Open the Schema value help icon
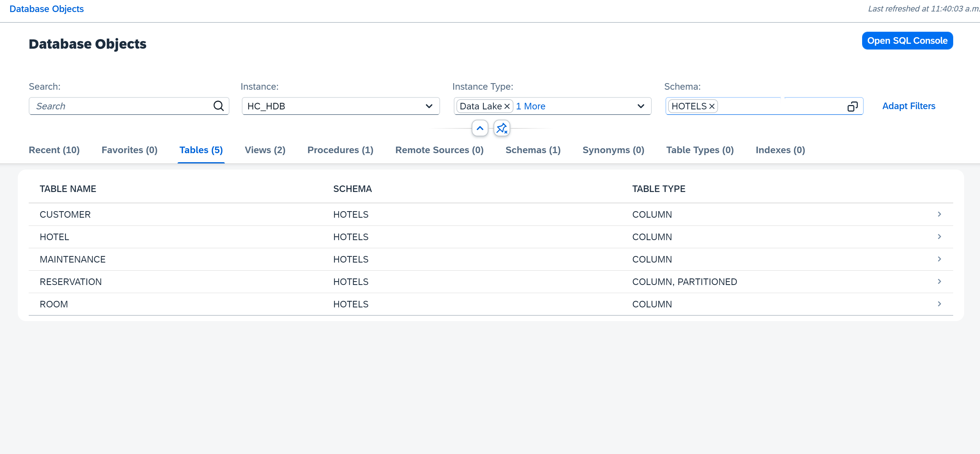Screen dimensions: 980x454 [853, 106]
